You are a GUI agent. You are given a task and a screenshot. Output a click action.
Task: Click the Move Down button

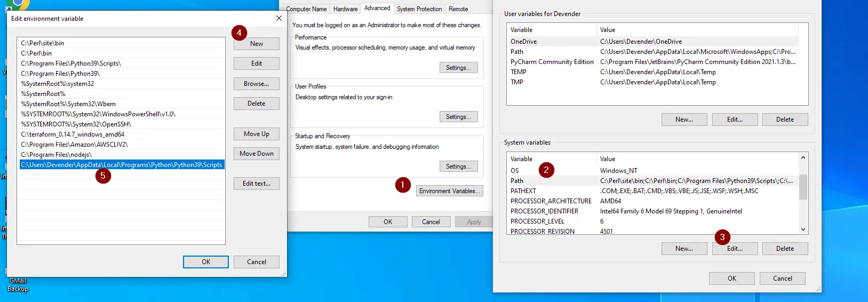[256, 154]
